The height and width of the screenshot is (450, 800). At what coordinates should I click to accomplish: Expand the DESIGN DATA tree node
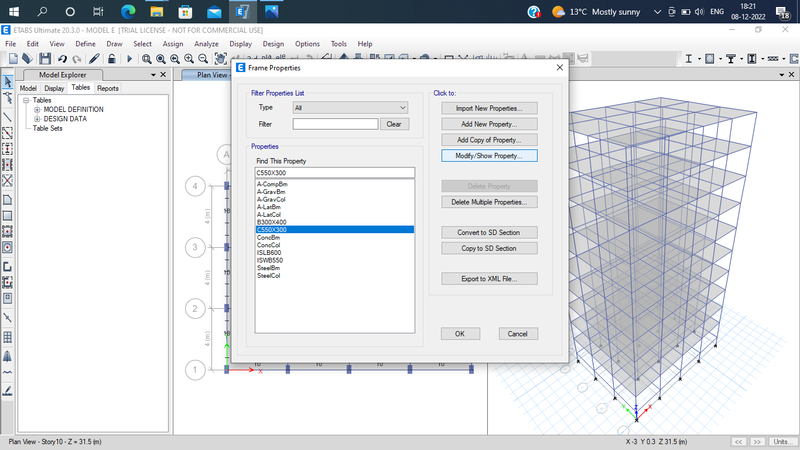[x=37, y=119]
